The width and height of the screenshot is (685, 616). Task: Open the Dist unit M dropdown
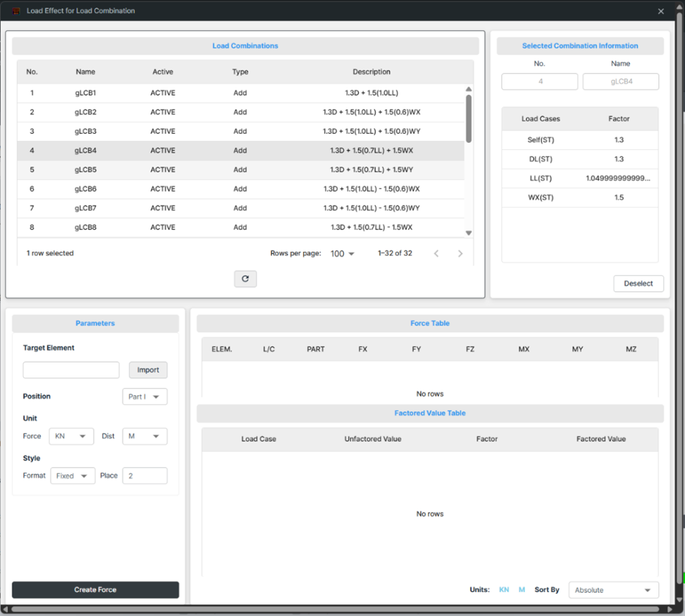pos(144,437)
